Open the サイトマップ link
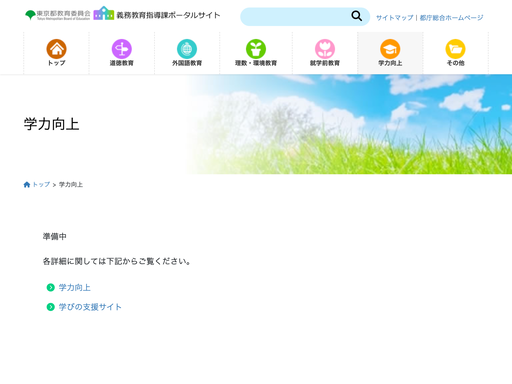Image resolution: width=512 pixels, height=384 pixels. tap(395, 18)
